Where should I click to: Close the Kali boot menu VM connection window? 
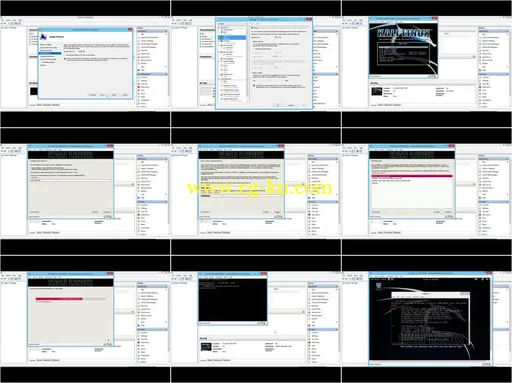pyautogui.click(x=434, y=19)
